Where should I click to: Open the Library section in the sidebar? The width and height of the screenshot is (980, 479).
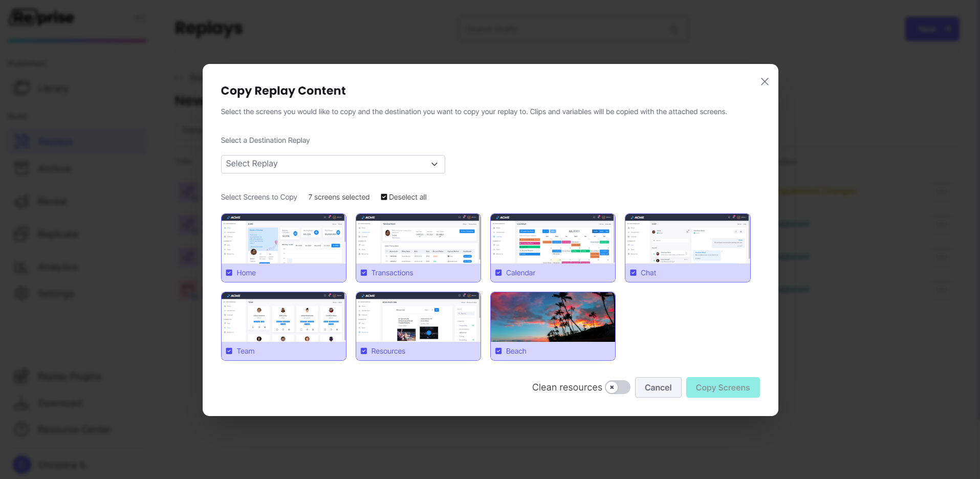(21, 88)
